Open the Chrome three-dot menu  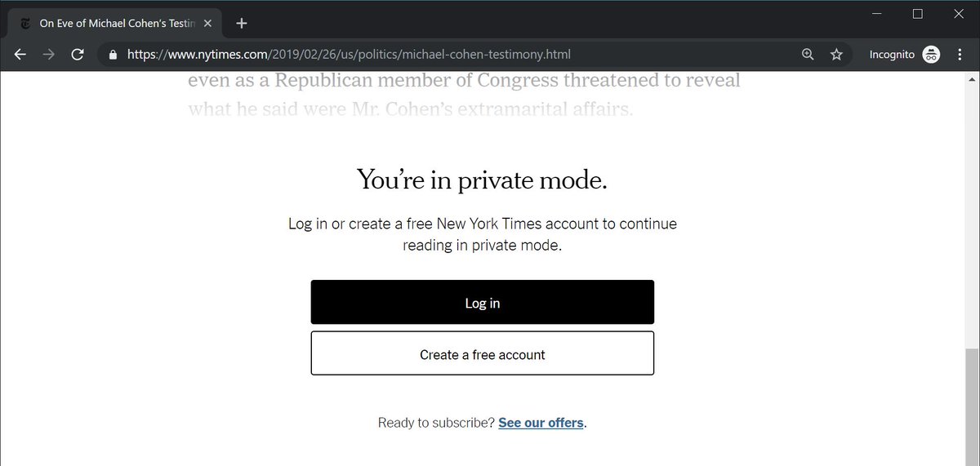point(960,55)
